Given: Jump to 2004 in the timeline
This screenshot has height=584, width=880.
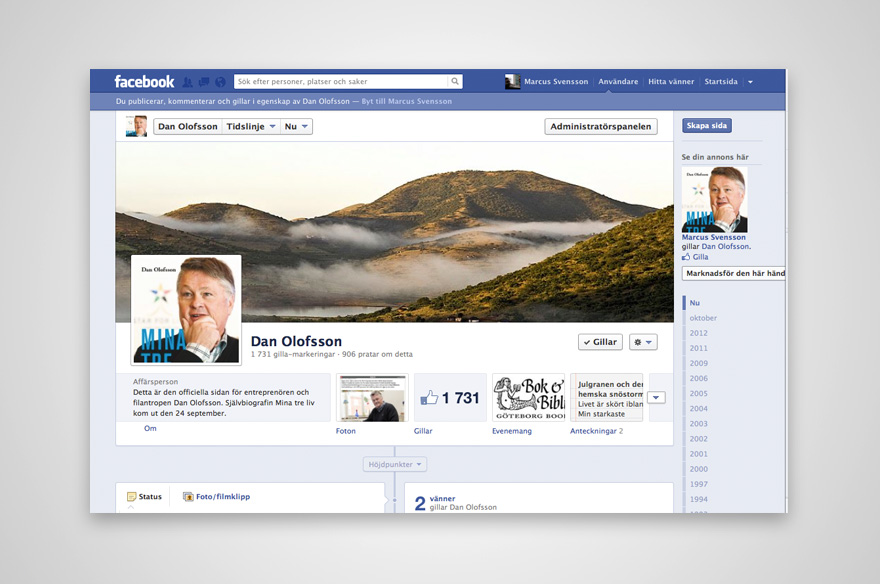Looking at the screenshot, I should (699, 409).
